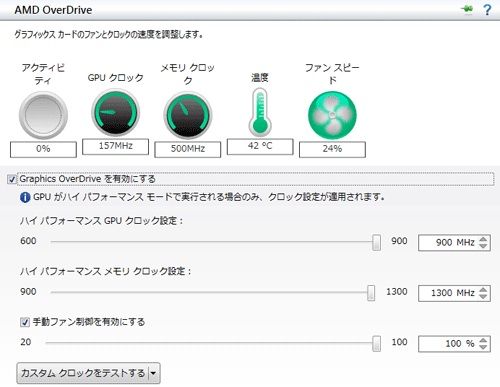Decrease memory clock with down arrow
Viewport: 500px width, 387px height.
[x=483, y=296]
